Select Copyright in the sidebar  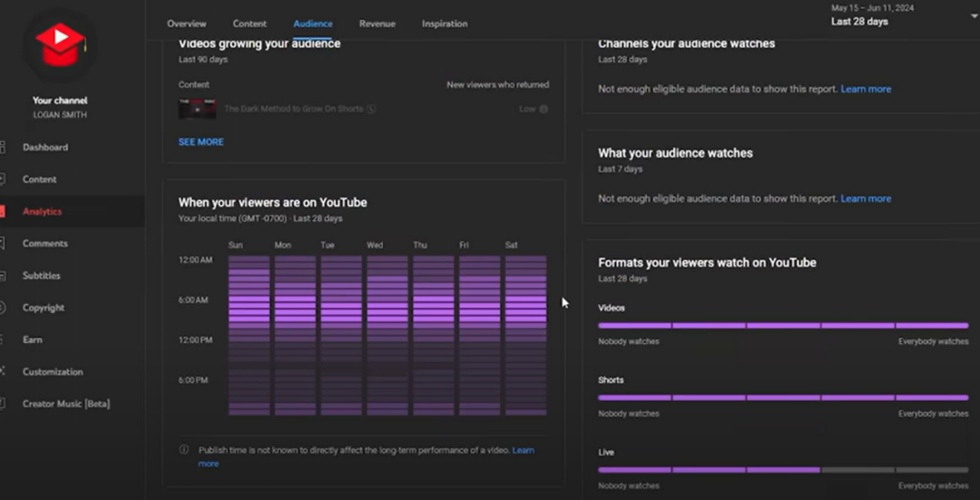(44, 308)
